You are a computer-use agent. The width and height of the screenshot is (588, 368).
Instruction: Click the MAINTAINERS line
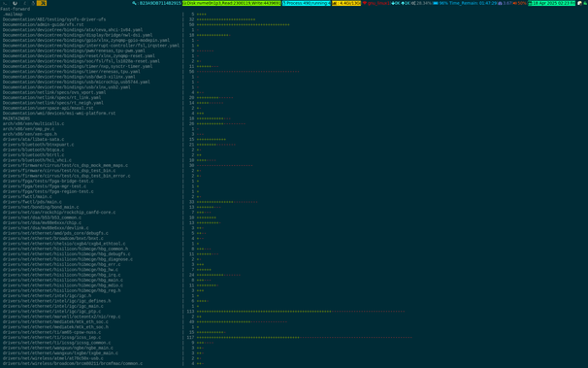click(16, 118)
